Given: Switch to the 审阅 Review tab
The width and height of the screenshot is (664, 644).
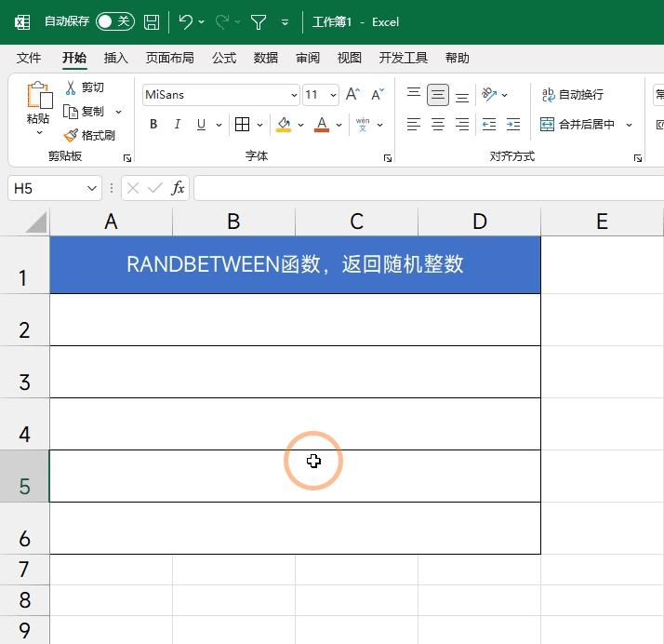Looking at the screenshot, I should point(308,58).
